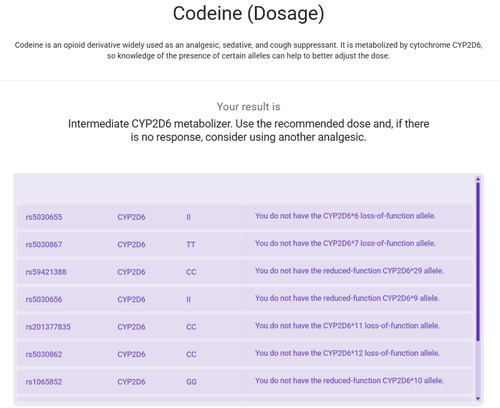Viewport: 500px width, 408px height.
Task: Click rs201377835 identifier
Action: (48, 327)
